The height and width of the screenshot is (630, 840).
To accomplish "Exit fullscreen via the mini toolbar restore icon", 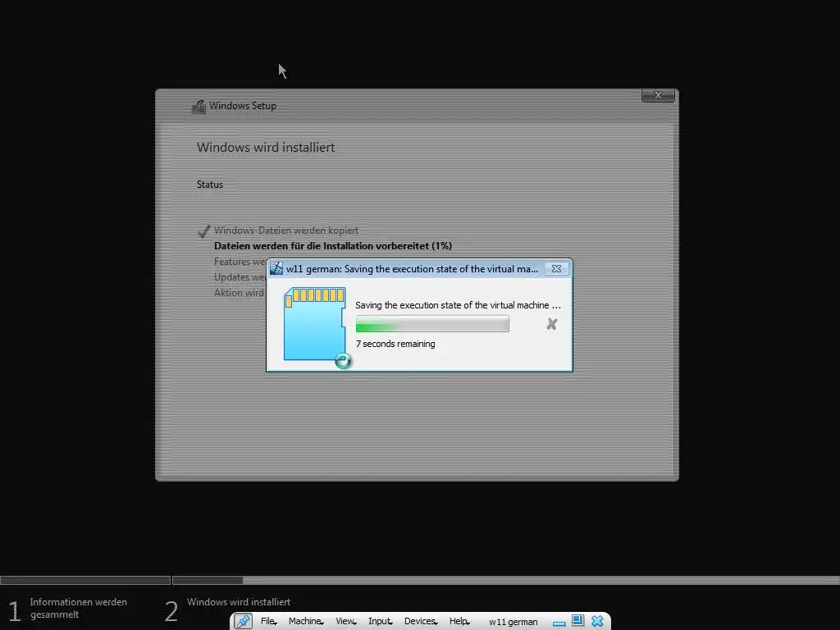I will pyautogui.click(x=577, y=620).
